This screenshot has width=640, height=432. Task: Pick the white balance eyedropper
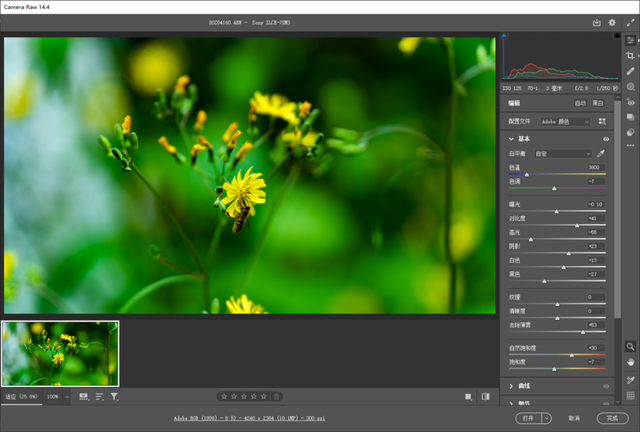pos(602,154)
